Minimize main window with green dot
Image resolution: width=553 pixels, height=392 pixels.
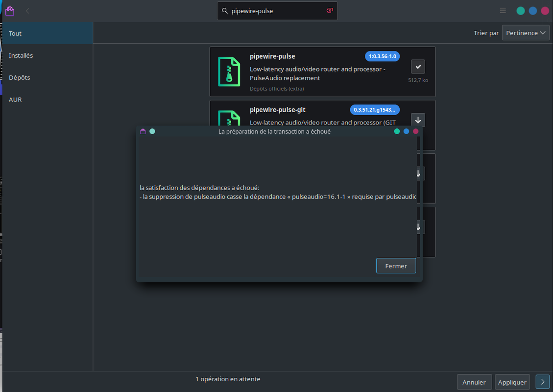coord(521,11)
